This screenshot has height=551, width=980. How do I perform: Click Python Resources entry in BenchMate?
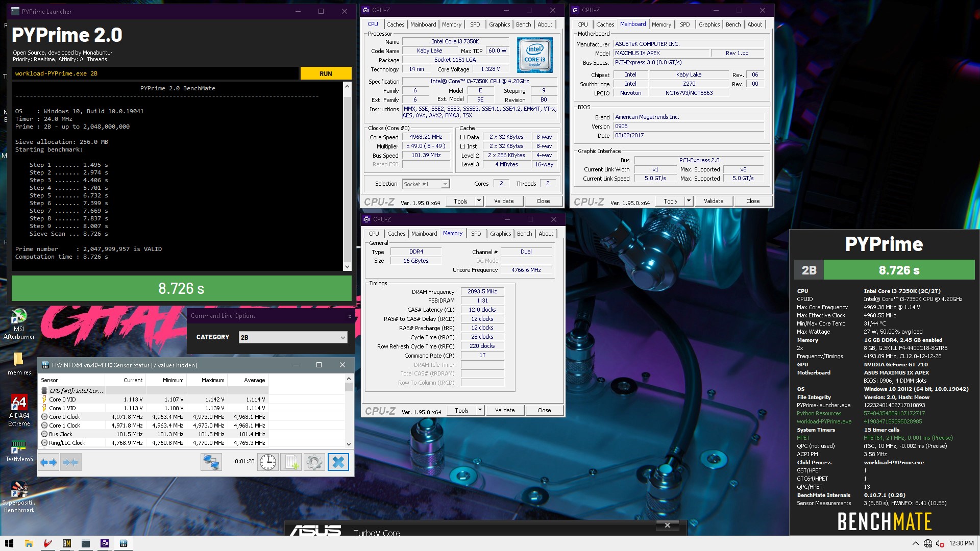819,414
